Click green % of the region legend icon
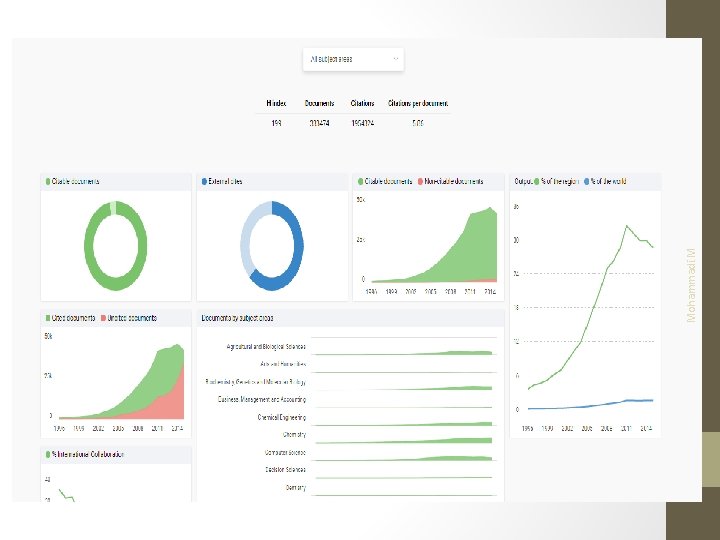The height and width of the screenshot is (540, 720). pos(536,181)
